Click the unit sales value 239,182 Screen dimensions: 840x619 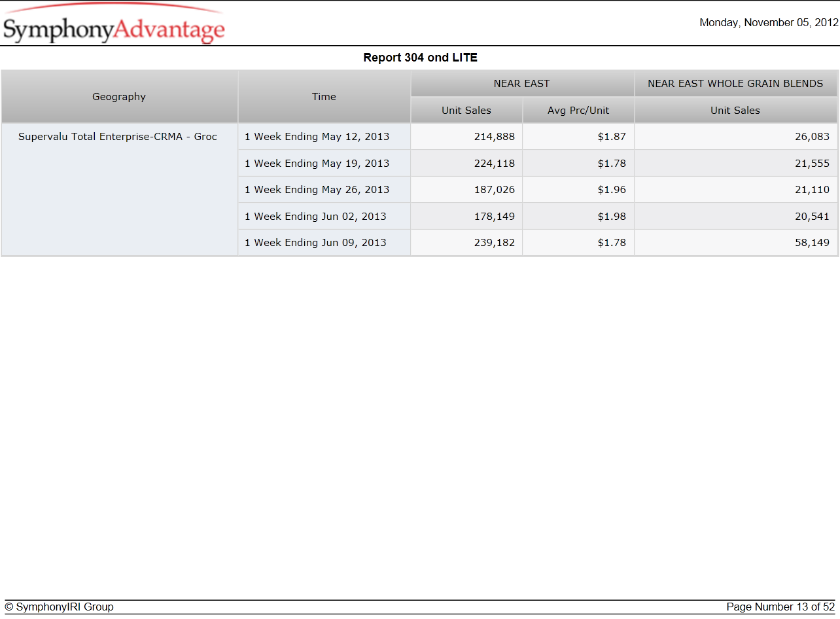pyautogui.click(x=494, y=243)
